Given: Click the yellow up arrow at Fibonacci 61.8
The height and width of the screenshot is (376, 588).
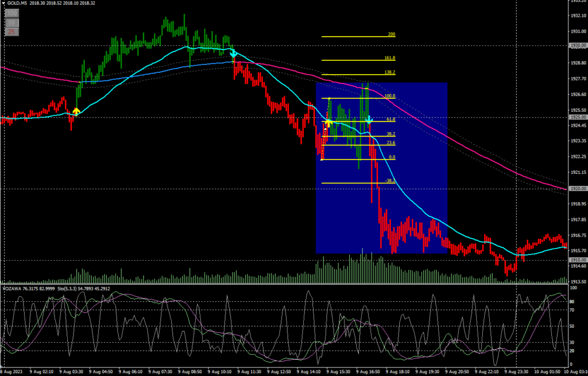Looking at the screenshot, I should click(x=328, y=122).
